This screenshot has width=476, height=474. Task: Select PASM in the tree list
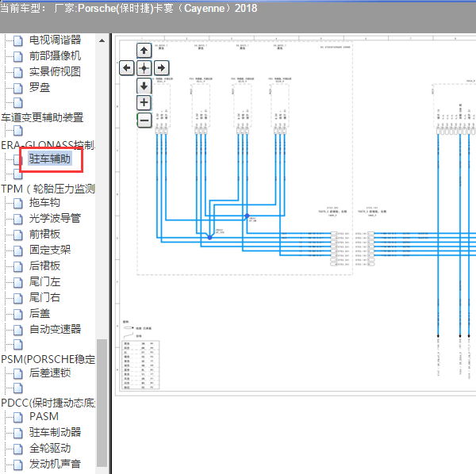[x=44, y=416]
